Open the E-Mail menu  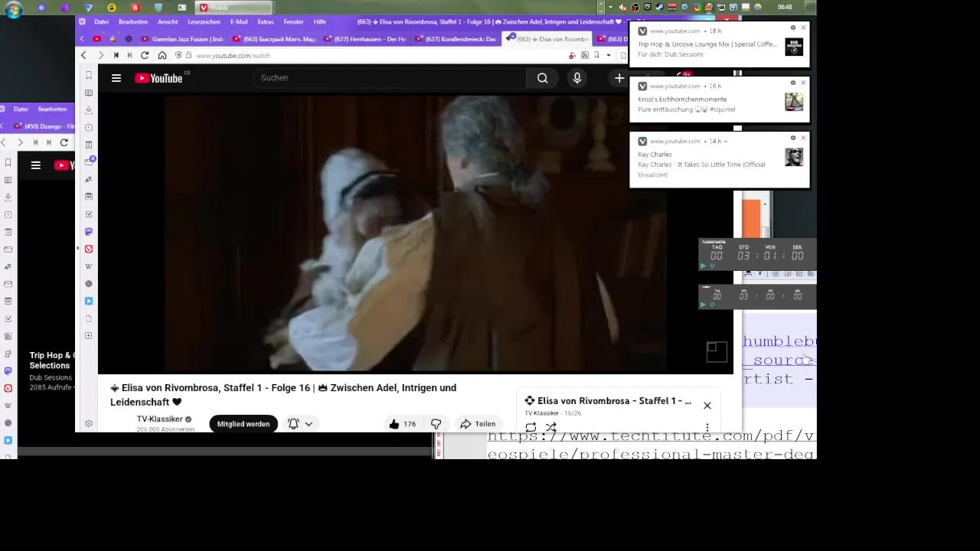[x=239, y=21]
